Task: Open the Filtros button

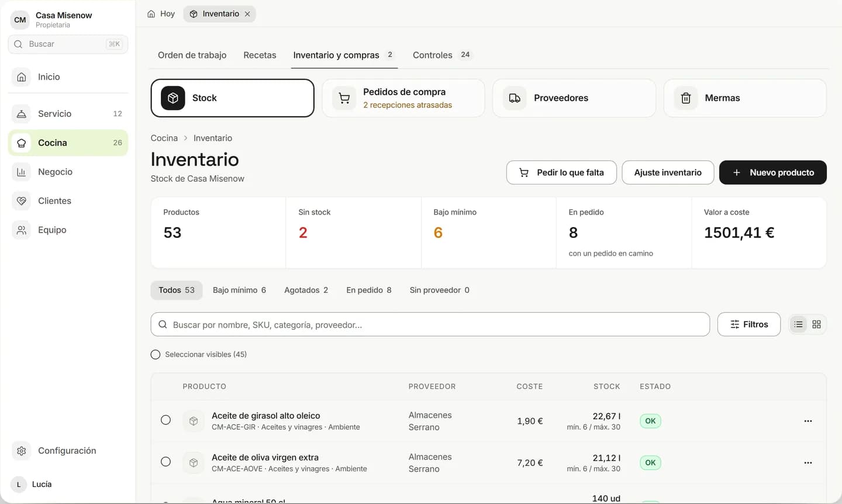Action: click(749, 325)
